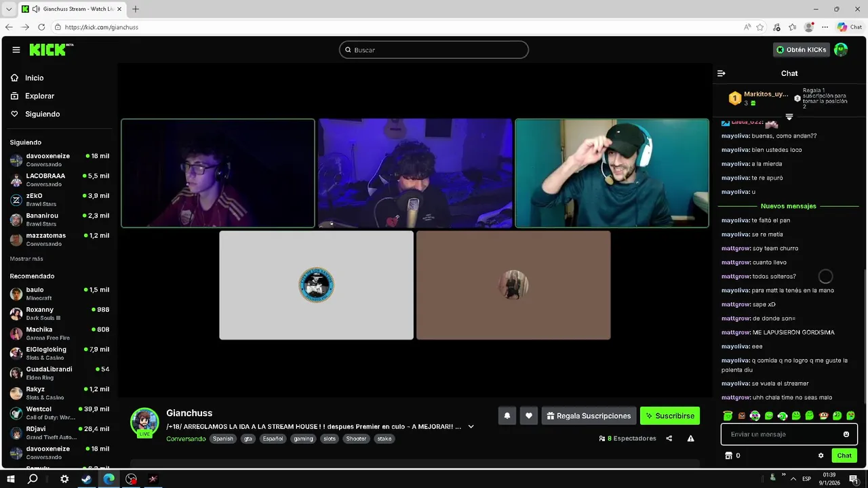The width and height of the screenshot is (868, 488).
Task: Click the heart follow icon next to the bell
Action: tap(529, 415)
